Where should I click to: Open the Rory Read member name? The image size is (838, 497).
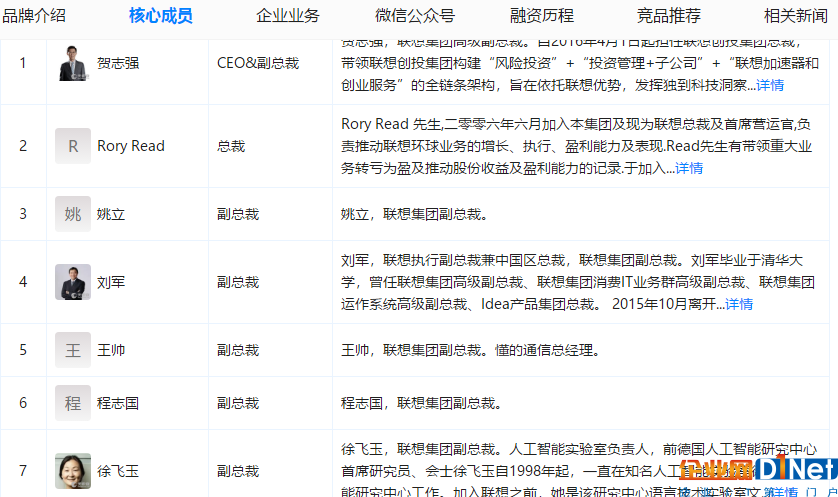click(131, 146)
